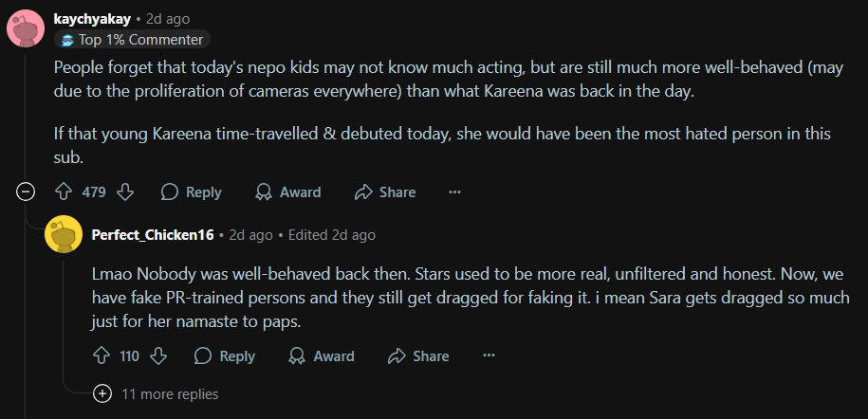The width and height of the screenshot is (868, 419).
Task: Share kaychyakay's comment
Action: (x=385, y=191)
